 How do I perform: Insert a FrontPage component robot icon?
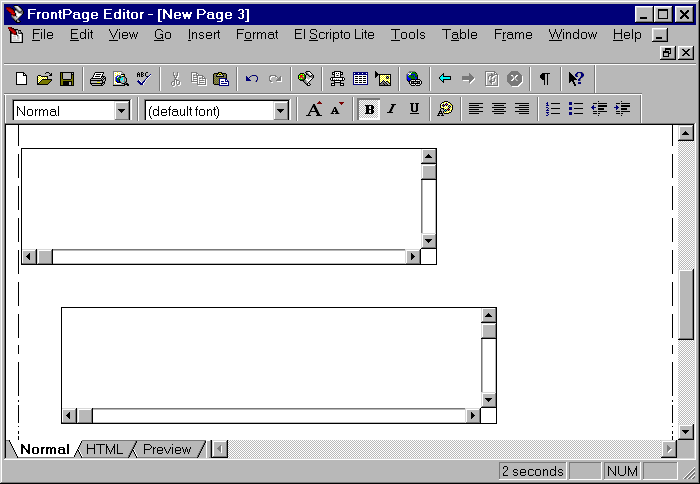338,79
